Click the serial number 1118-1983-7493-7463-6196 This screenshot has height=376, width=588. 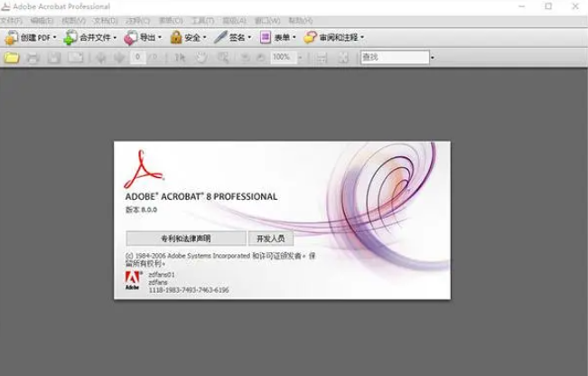point(189,290)
